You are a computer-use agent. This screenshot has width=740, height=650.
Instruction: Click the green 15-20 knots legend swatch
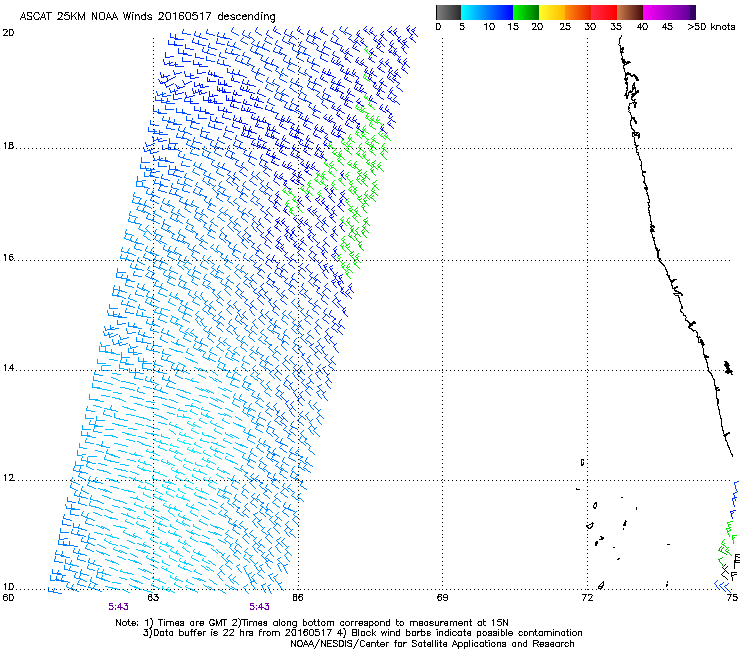526,12
